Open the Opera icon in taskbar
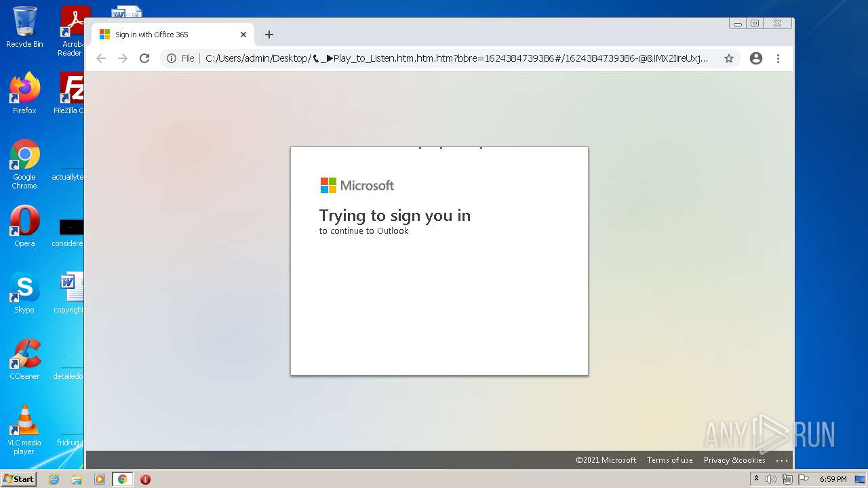 [x=145, y=479]
